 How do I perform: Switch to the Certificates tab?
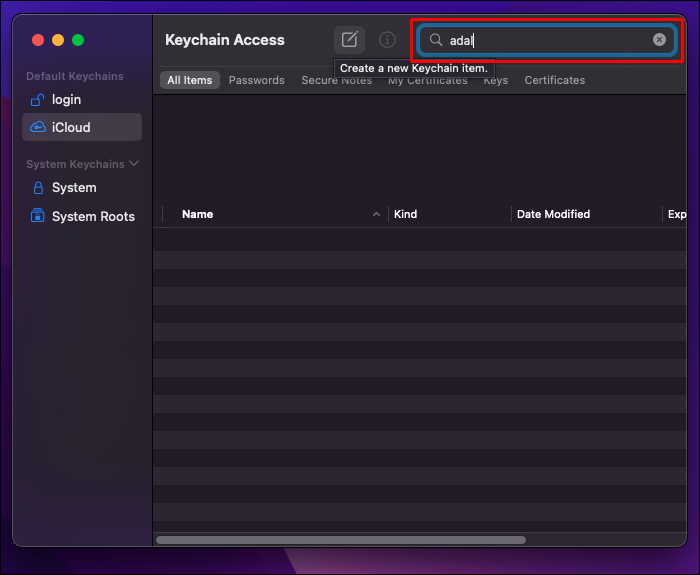[x=554, y=80]
